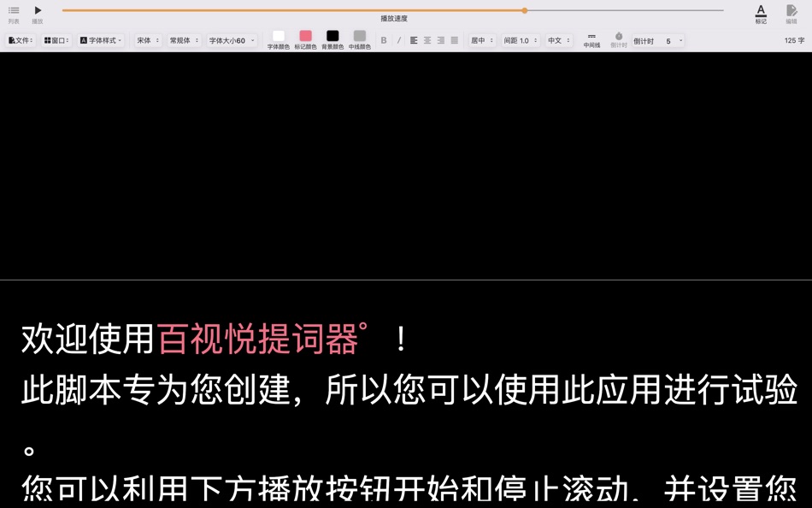This screenshot has height=508, width=812.
Task: Align text left
Action: [414, 40]
